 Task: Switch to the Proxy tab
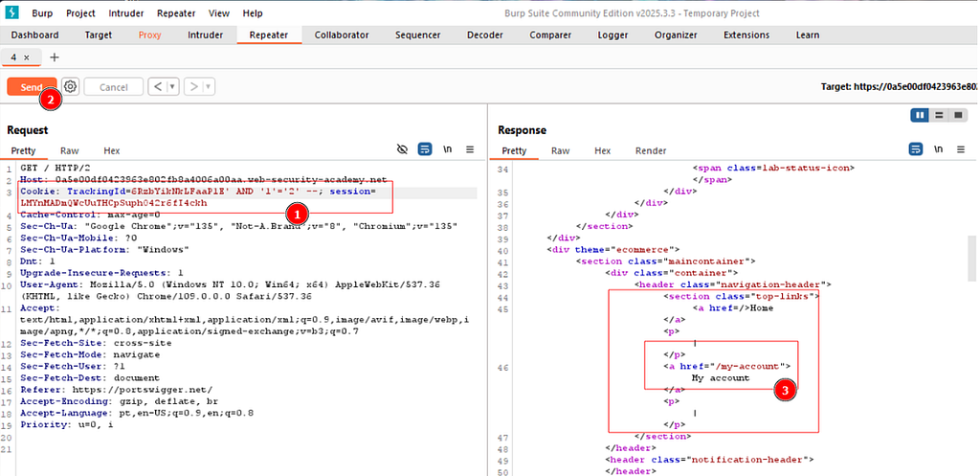click(150, 35)
